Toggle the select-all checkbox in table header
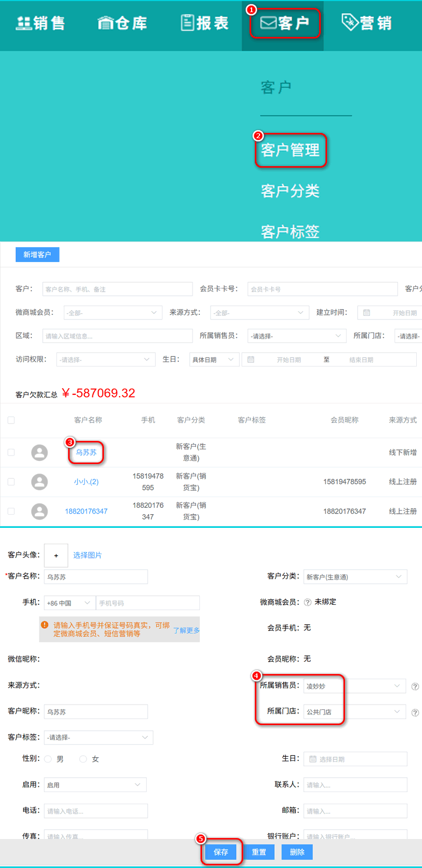The width and height of the screenshot is (422, 868). tap(11, 420)
